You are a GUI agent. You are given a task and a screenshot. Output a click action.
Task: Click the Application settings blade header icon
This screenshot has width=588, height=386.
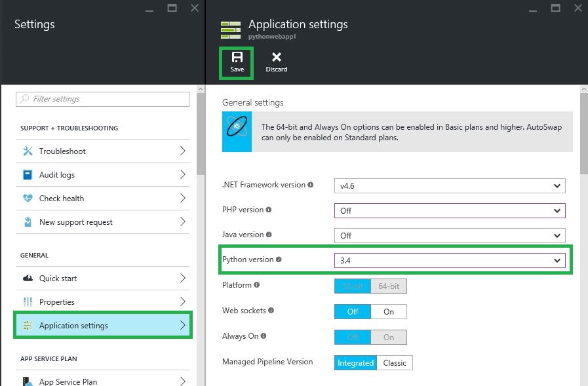[231, 30]
